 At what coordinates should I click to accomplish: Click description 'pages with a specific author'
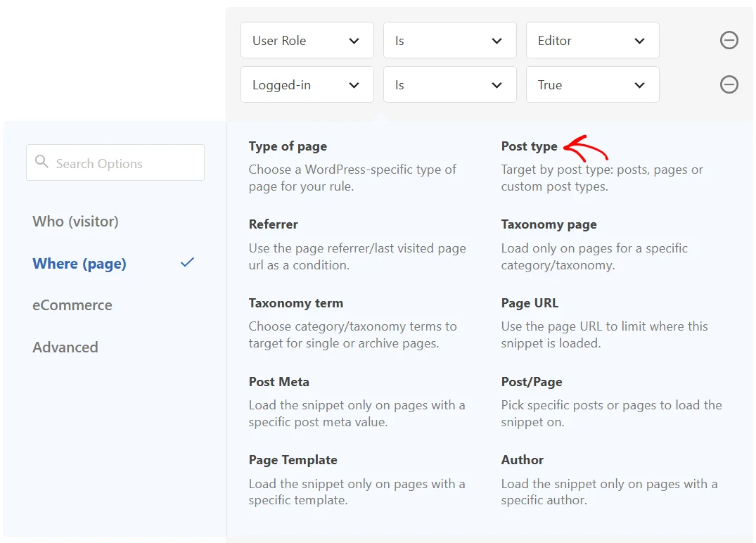(x=609, y=492)
